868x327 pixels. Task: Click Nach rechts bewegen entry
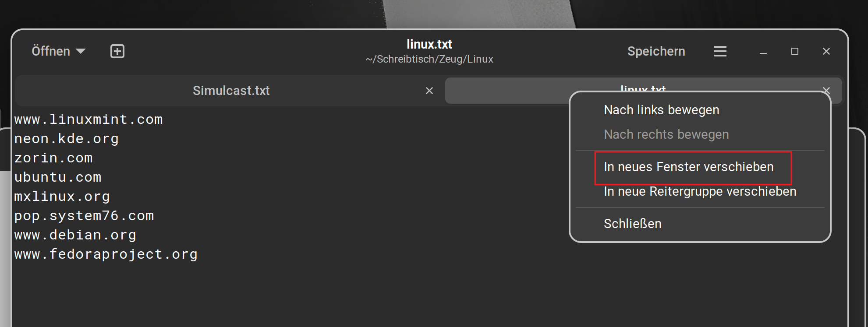point(666,134)
